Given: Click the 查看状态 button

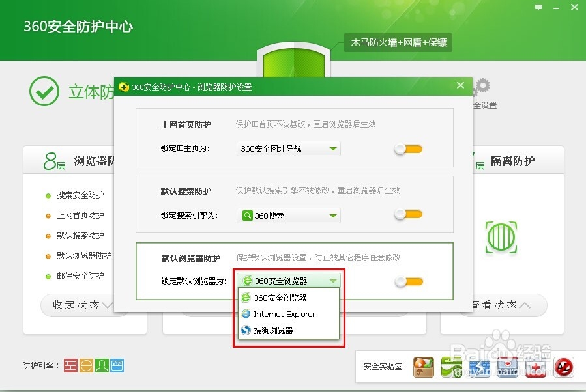Looking at the screenshot, I should pyautogui.click(x=493, y=305).
